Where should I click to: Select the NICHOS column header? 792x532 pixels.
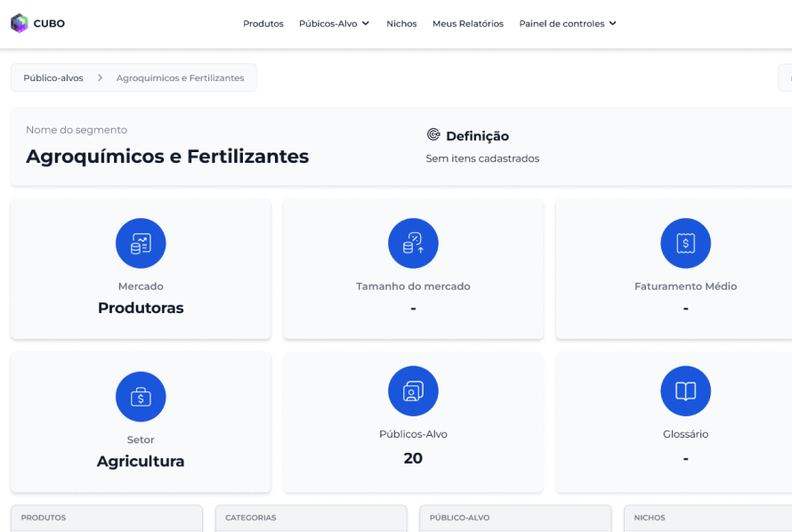(650, 518)
